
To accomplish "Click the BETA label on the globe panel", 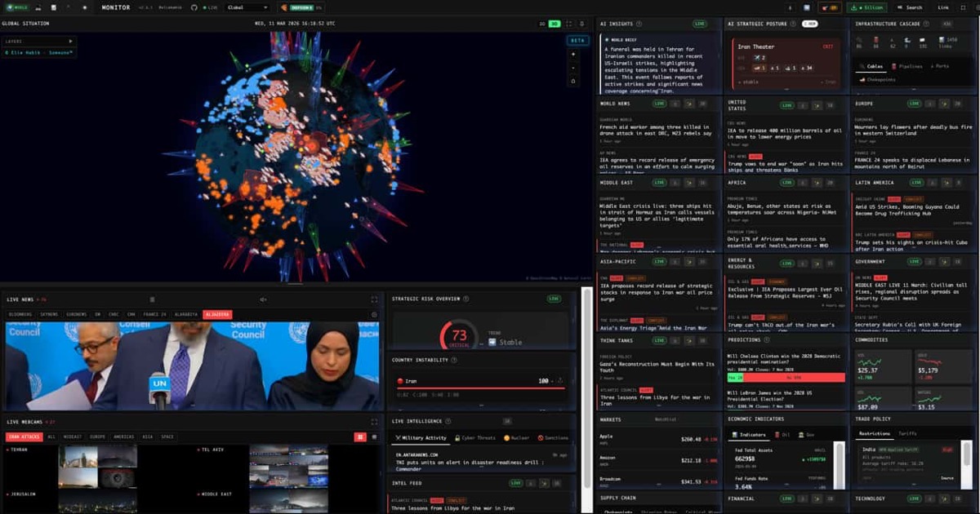I will coord(577,40).
